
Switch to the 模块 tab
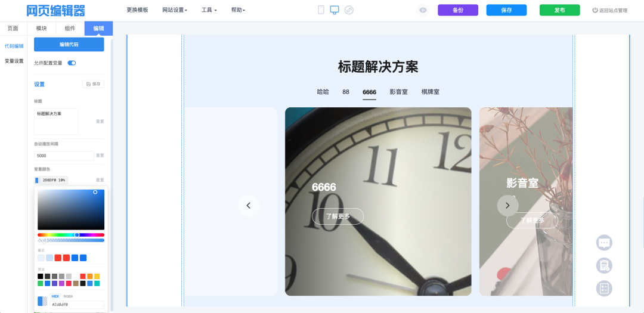coord(42,29)
